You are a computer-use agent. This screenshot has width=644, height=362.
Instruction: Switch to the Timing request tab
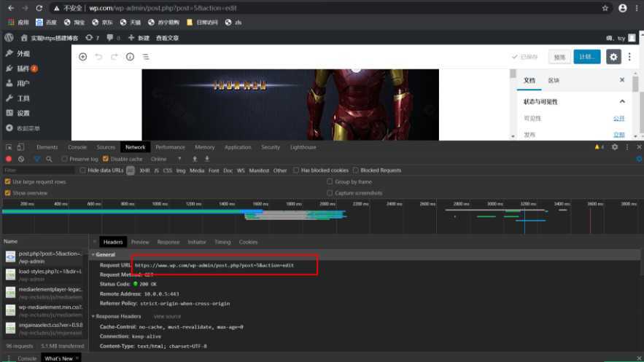pyautogui.click(x=222, y=243)
